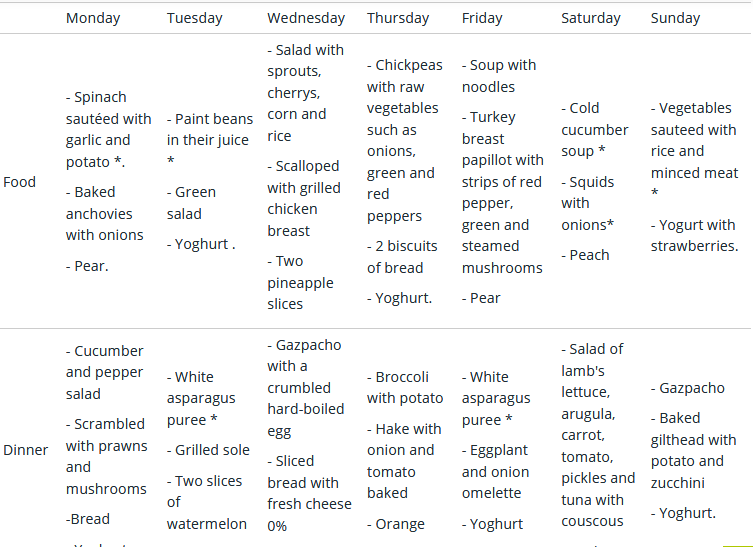Screen dimensions: 753x547
Task: Click the Dinner row label
Action: tap(25, 450)
